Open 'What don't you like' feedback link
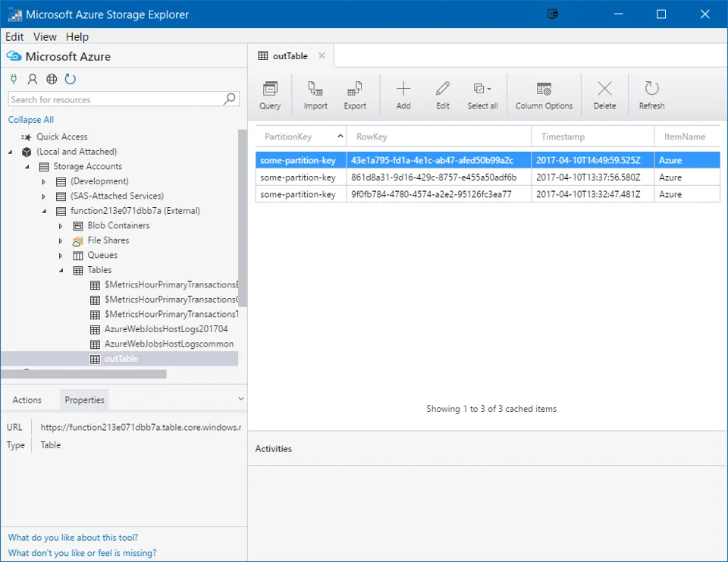The height and width of the screenshot is (562, 728). 82,553
